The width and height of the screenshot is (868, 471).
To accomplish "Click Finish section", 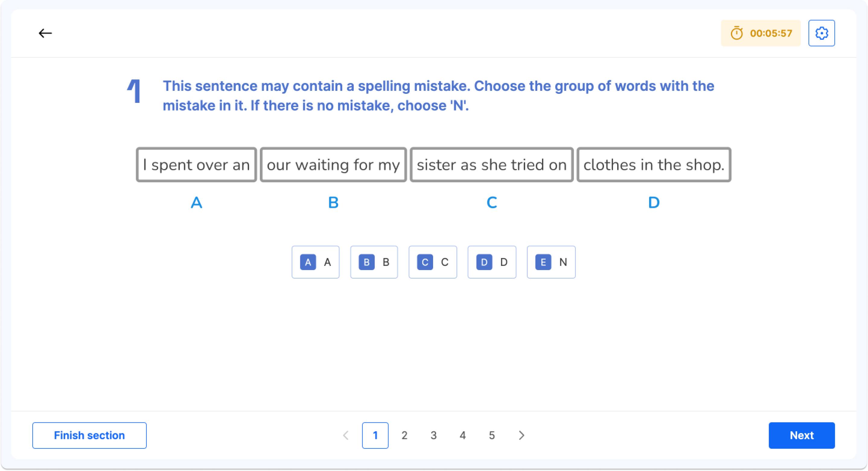I will pyautogui.click(x=89, y=435).
